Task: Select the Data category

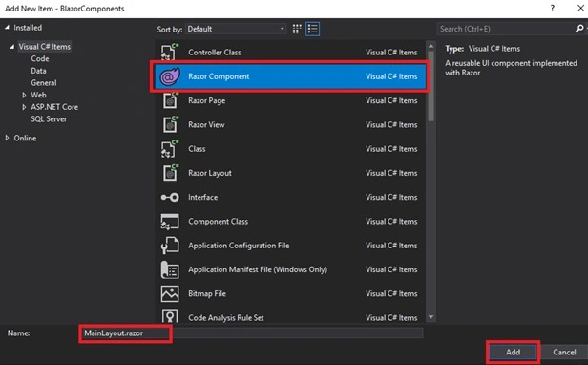Action: click(38, 71)
